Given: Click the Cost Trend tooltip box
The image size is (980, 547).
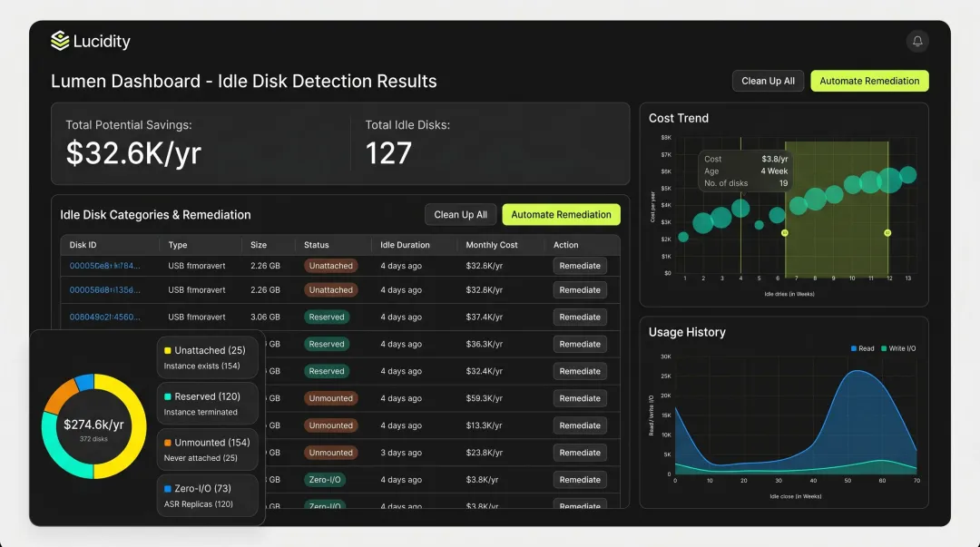Looking at the screenshot, I should (x=745, y=171).
